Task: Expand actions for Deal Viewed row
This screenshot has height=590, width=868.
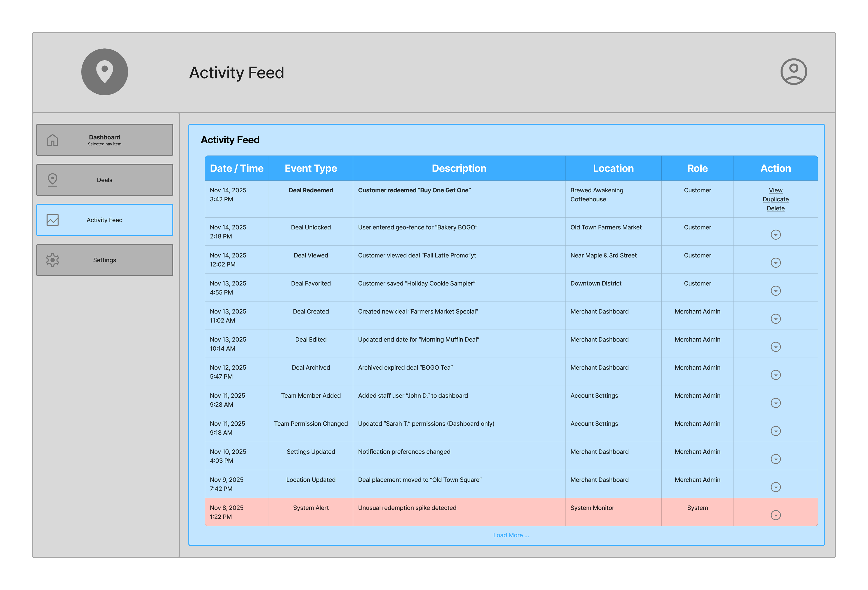Action: 775,263
